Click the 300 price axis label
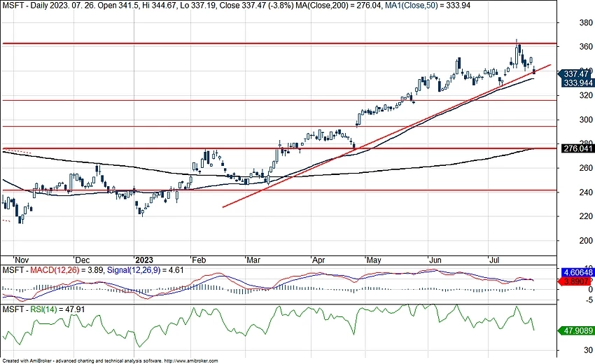595x364 pixels. click(x=586, y=120)
